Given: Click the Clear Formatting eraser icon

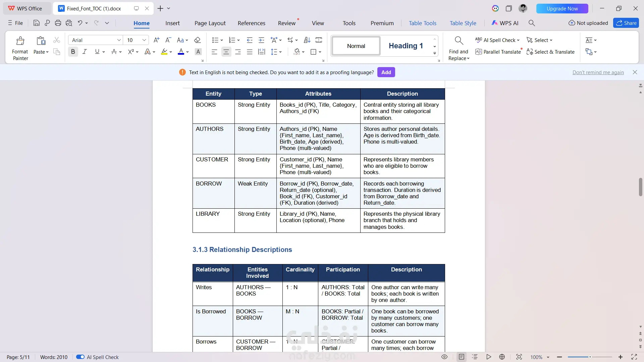Looking at the screenshot, I should [198, 40].
